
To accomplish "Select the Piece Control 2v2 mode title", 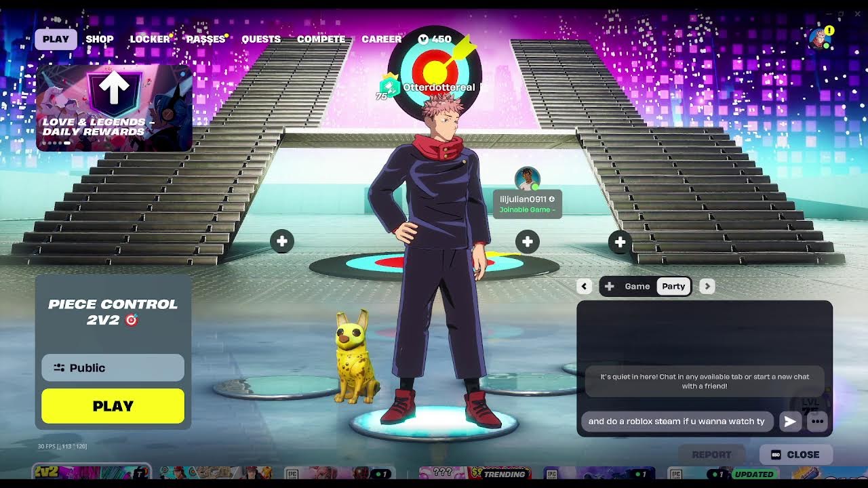I will pos(113,312).
